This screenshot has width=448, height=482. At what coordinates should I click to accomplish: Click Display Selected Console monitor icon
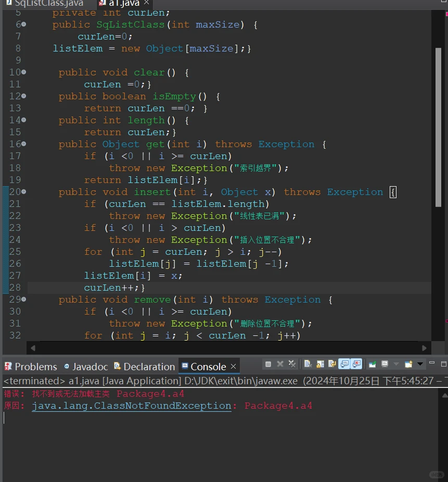coord(385,364)
